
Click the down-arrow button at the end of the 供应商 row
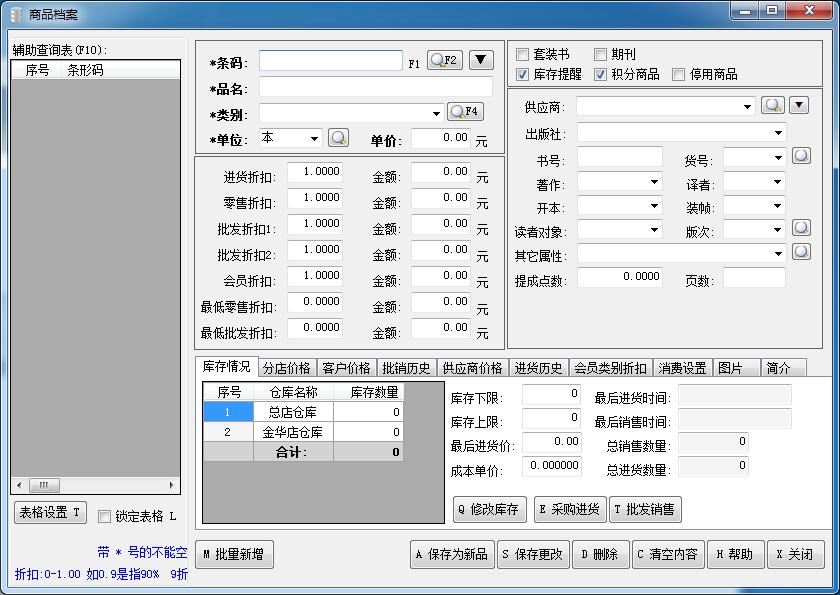(799, 105)
